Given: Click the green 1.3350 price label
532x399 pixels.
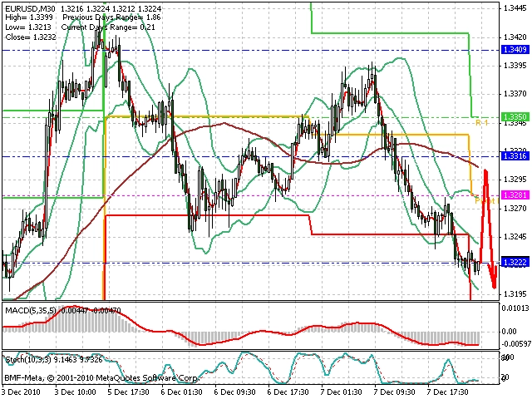Looking at the screenshot, I should pos(515,117).
